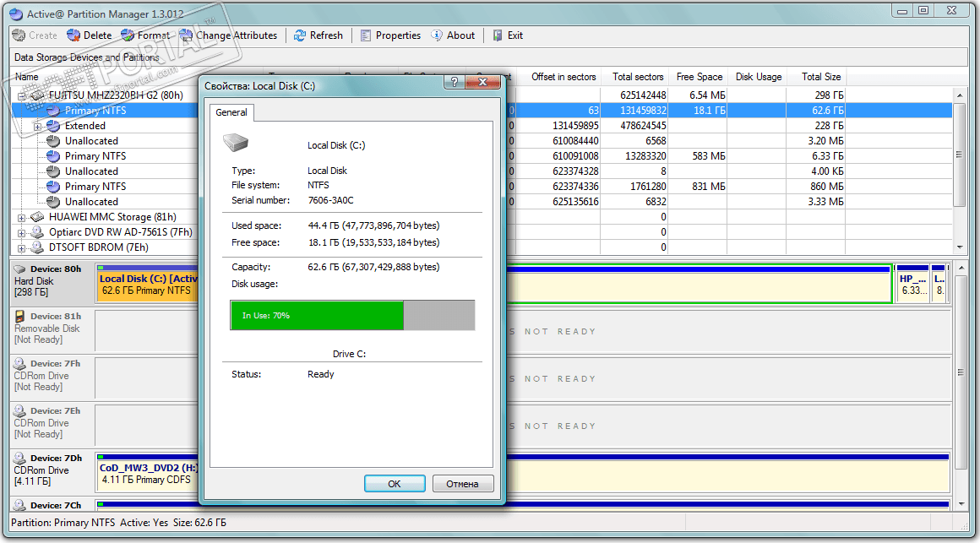This screenshot has width=980, height=543.
Task: Select the General tab in properties dialog
Action: pyautogui.click(x=231, y=112)
